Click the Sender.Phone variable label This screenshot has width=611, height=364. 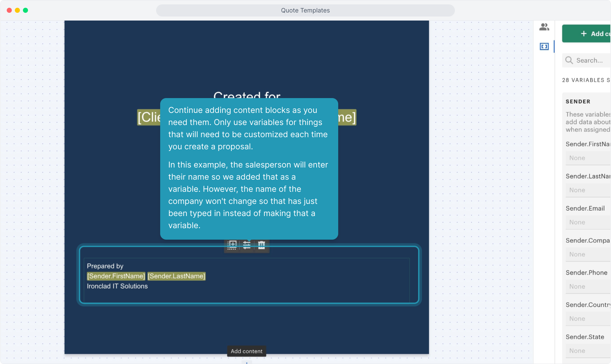[x=586, y=273]
